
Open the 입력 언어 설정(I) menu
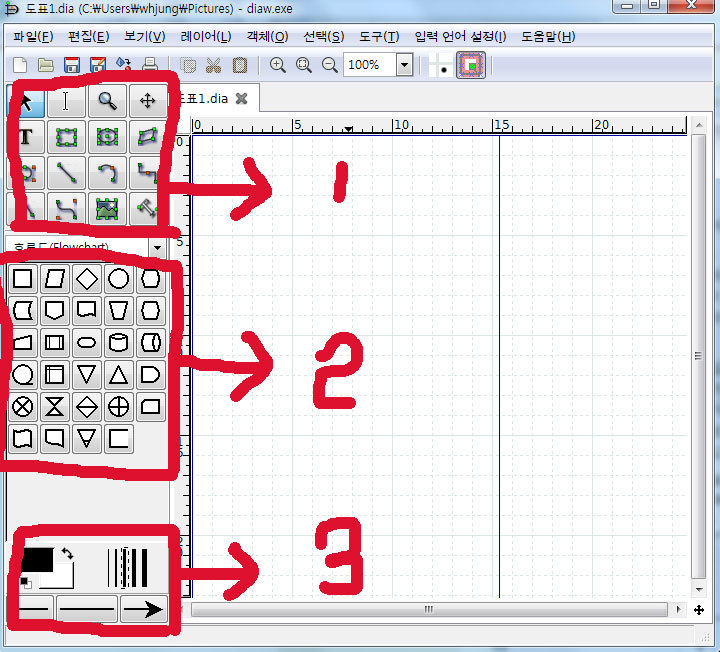pyautogui.click(x=460, y=36)
